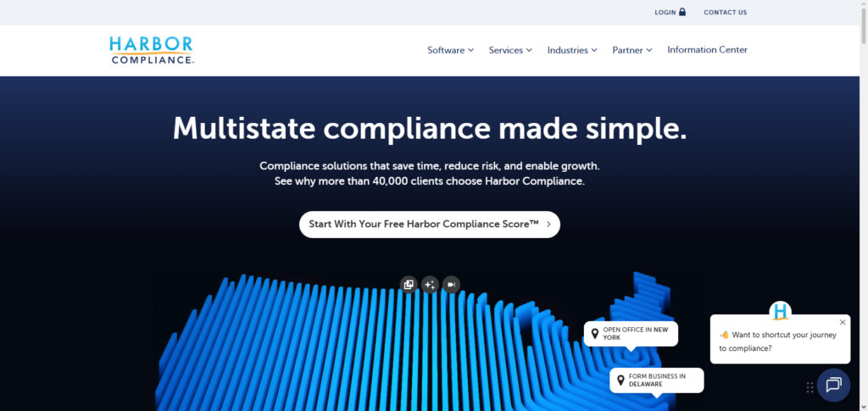Image resolution: width=868 pixels, height=411 pixels.
Task: Click the 'Multistate compliance made simple.' headline
Action: point(430,128)
